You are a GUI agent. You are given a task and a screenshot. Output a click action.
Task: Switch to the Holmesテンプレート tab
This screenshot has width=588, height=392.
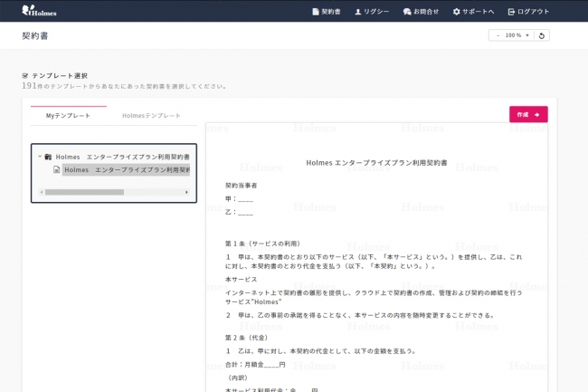(151, 116)
